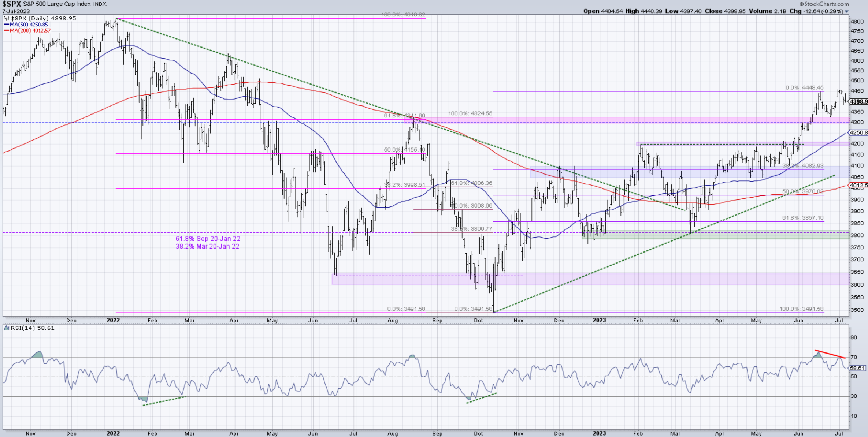Image resolution: width=868 pixels, height=437 pixels.
Task: Click the RSI 58.61 value tag on axis
Action: point(857,368)
